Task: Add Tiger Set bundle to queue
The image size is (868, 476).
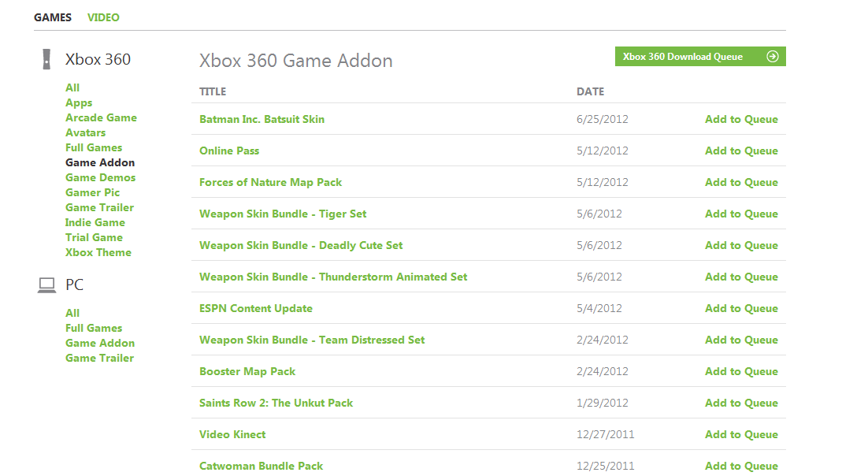Action: (x=741, y=214)
